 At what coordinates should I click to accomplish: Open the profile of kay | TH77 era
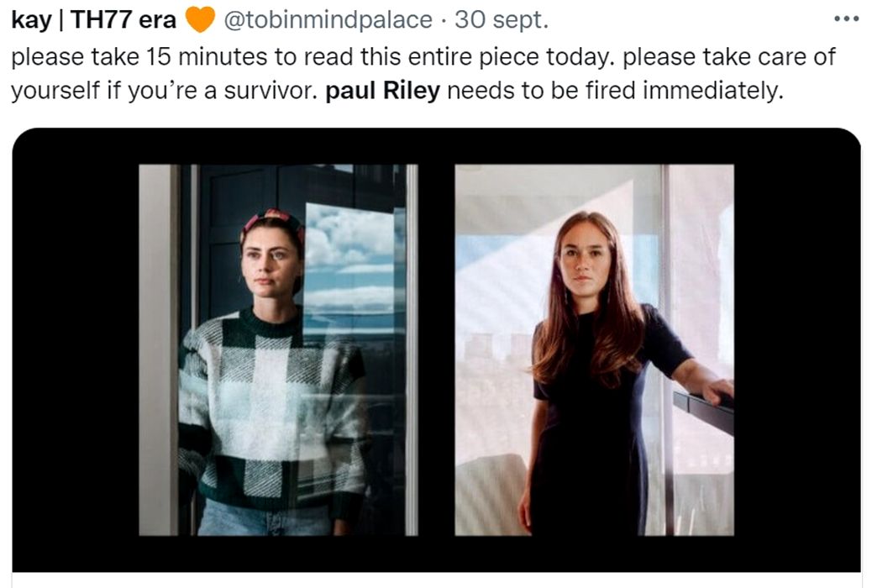(93, 20)
